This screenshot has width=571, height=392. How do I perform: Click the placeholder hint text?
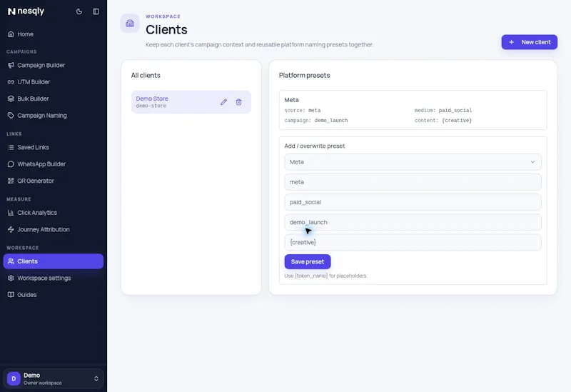click(x=326, y=276)
